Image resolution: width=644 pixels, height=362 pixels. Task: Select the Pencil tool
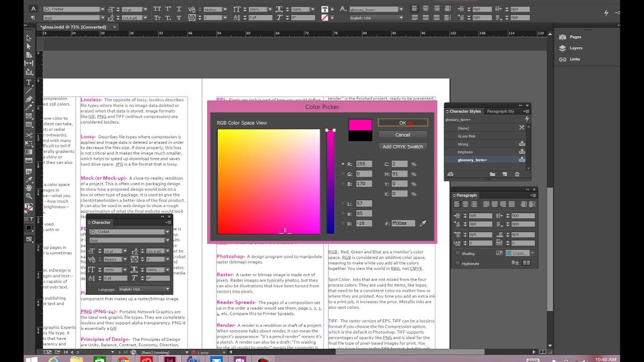click(x=29, y=108)
